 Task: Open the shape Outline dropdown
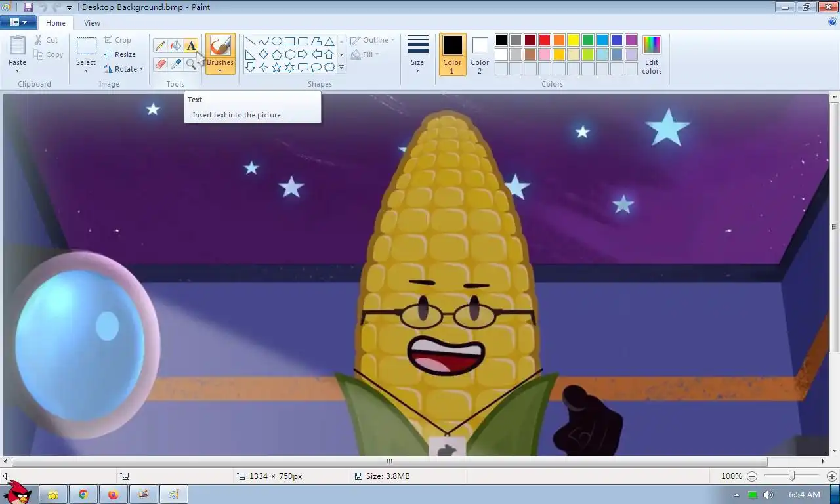[373, 40]
